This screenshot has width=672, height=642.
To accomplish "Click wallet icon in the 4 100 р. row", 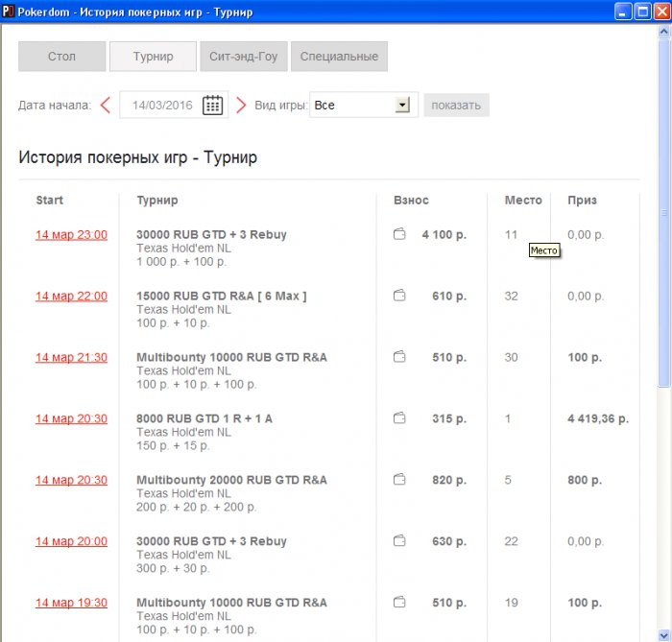I will point(399,234).
